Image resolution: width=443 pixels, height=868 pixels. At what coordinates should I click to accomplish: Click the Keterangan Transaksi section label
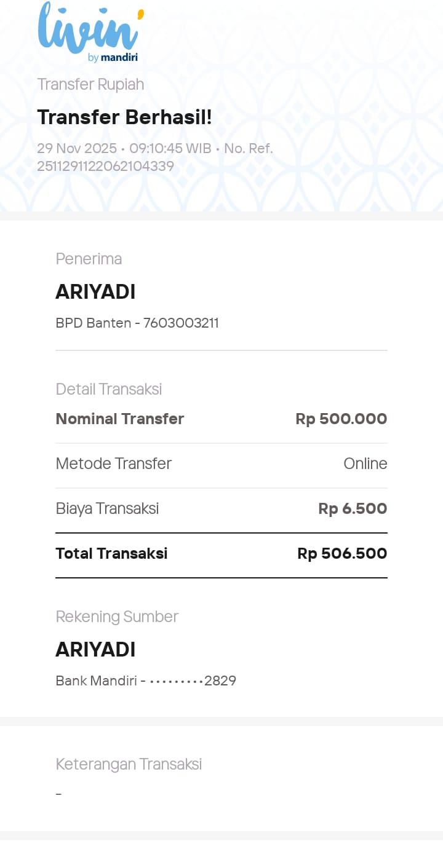[129, 764]
